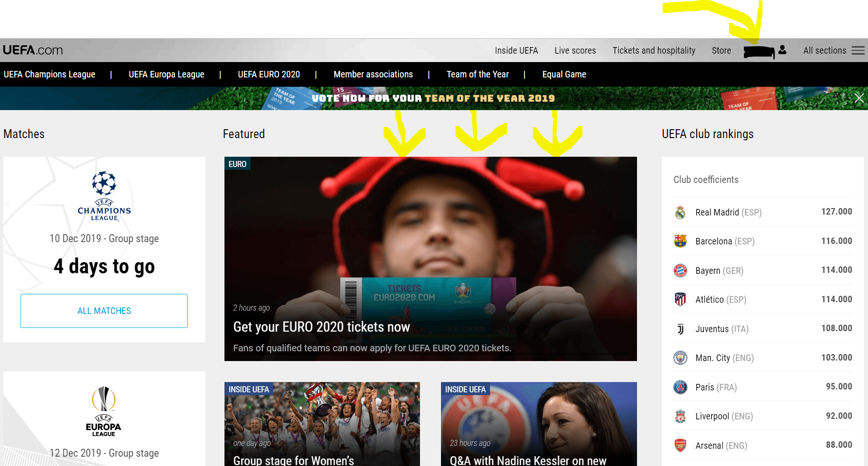Image resolution: width=868 pixels, height=466 pixels.
Task: Click the Man. City club crest
Action: (680, 358)
